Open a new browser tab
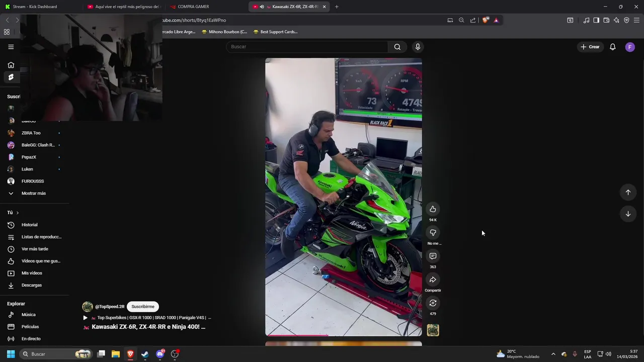 pyautogui.click(x=337, y=7)
